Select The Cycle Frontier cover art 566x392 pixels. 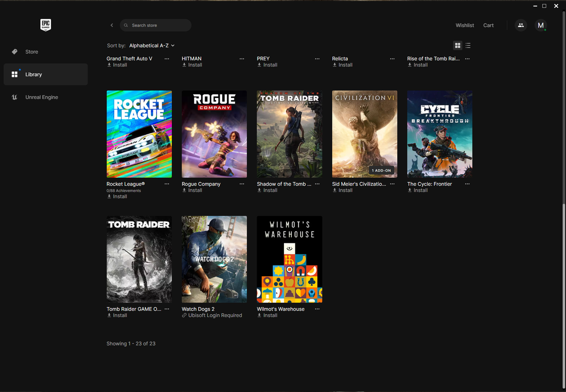(x=439, y=134)
